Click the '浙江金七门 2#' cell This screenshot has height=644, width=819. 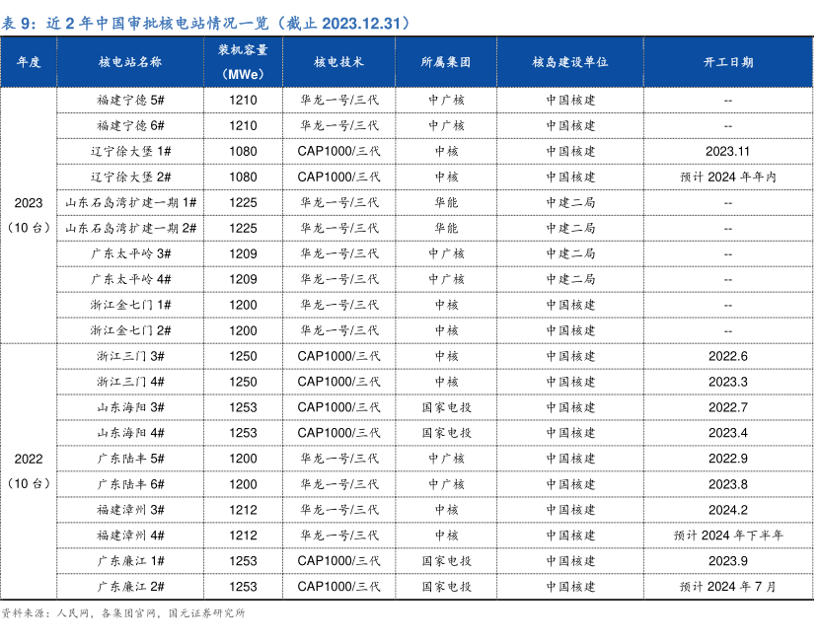click(130, 329)
